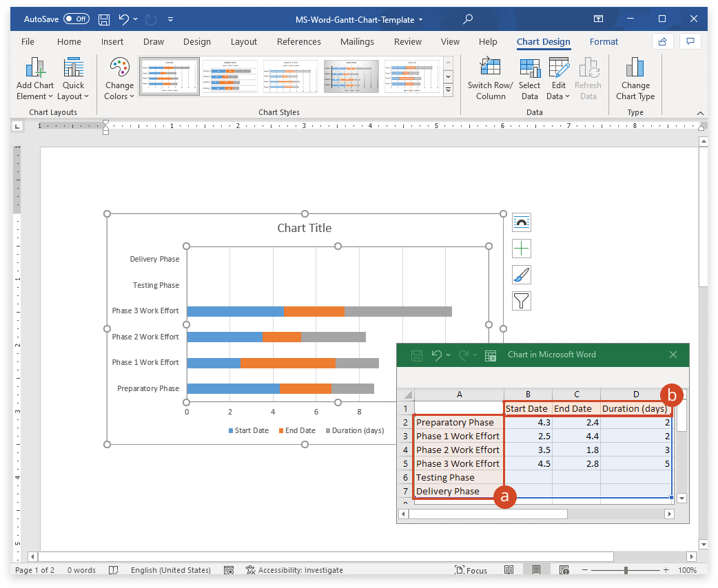Open the References ribbon tab

[298, 41]
